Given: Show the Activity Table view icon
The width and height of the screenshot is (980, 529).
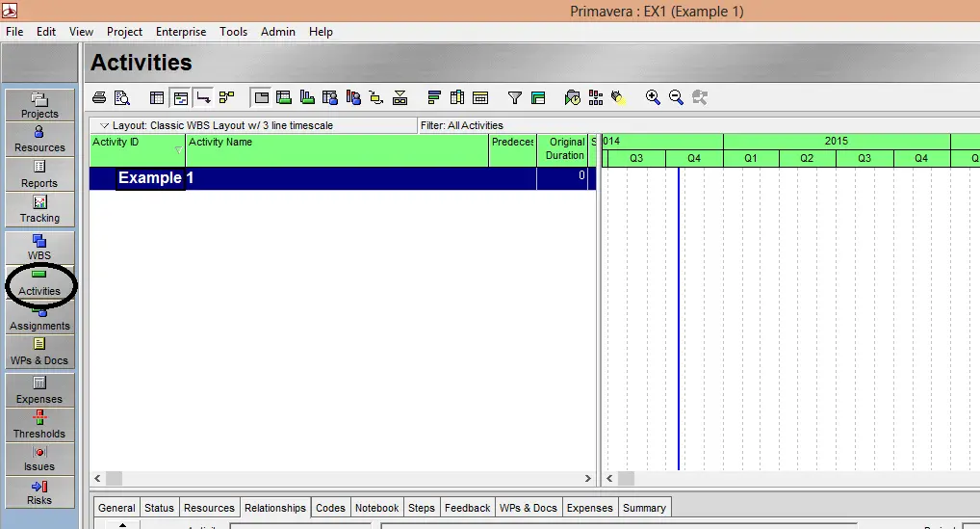Looking at the screenshot, I should tap(157, 97).
